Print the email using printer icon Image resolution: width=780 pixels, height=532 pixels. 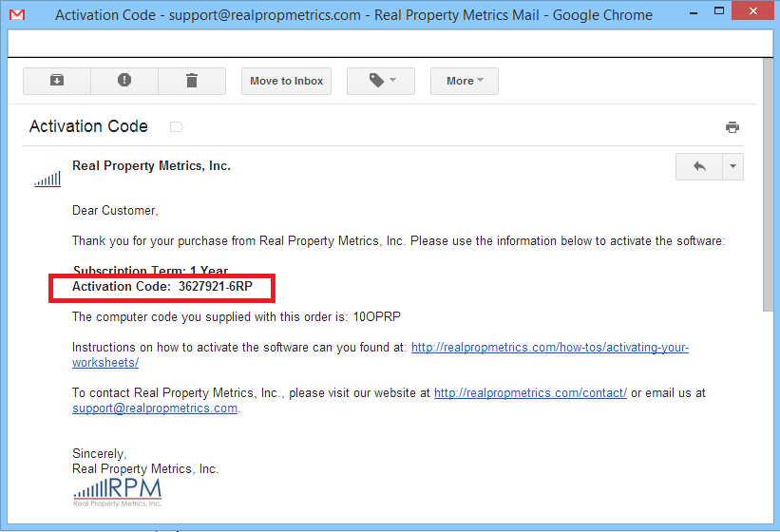pos(732,127)
